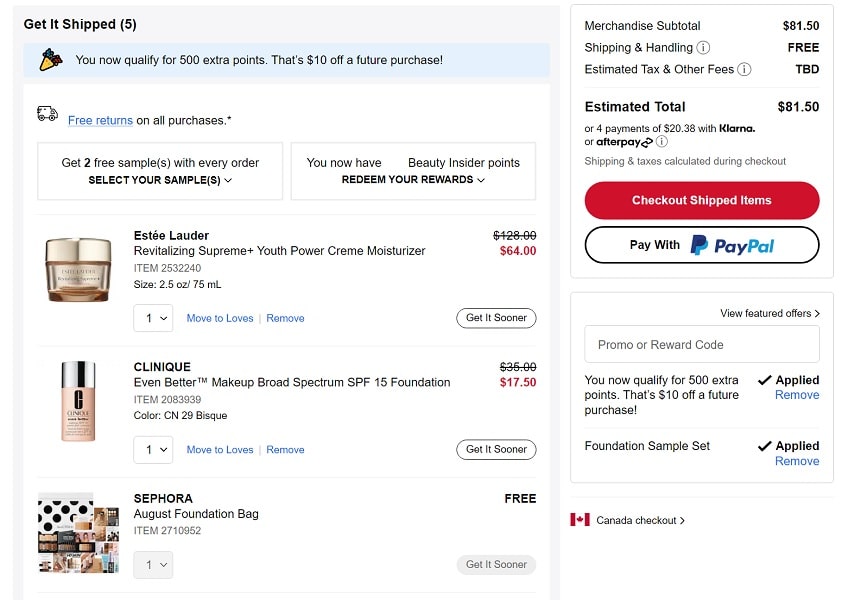
Task: Pay with PayPal button
Action: 701,245
